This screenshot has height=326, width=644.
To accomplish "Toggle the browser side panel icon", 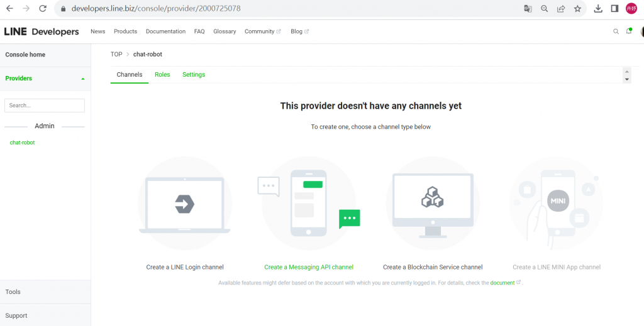I will (614, 9).
